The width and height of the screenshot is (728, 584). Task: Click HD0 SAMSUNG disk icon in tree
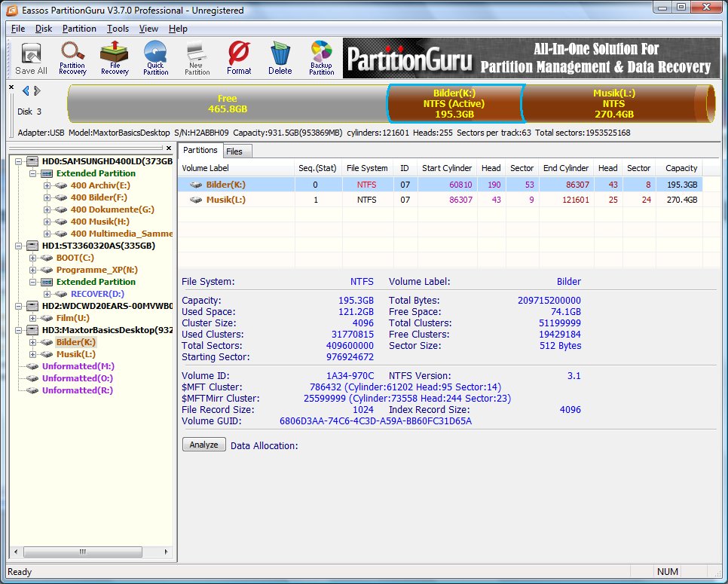[32, 161]
